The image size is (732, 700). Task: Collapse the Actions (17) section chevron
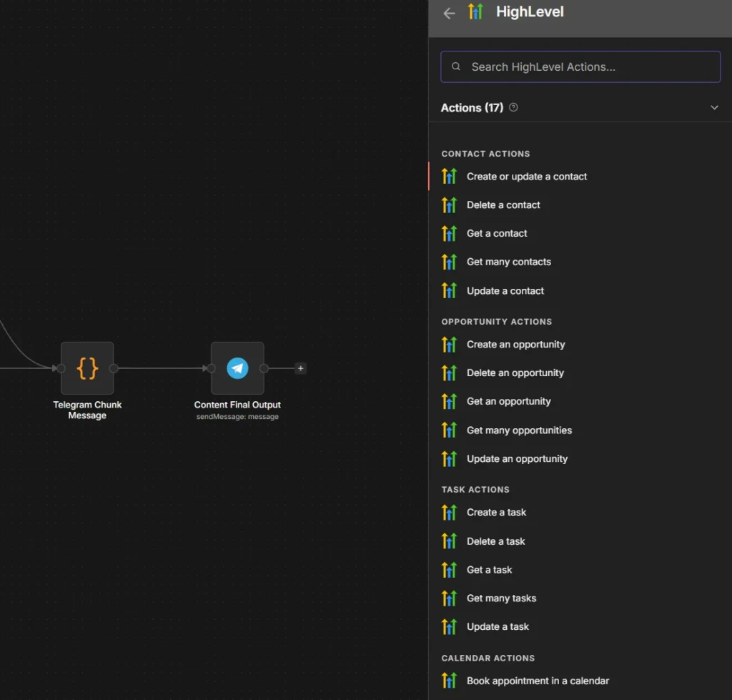(714, 107)
